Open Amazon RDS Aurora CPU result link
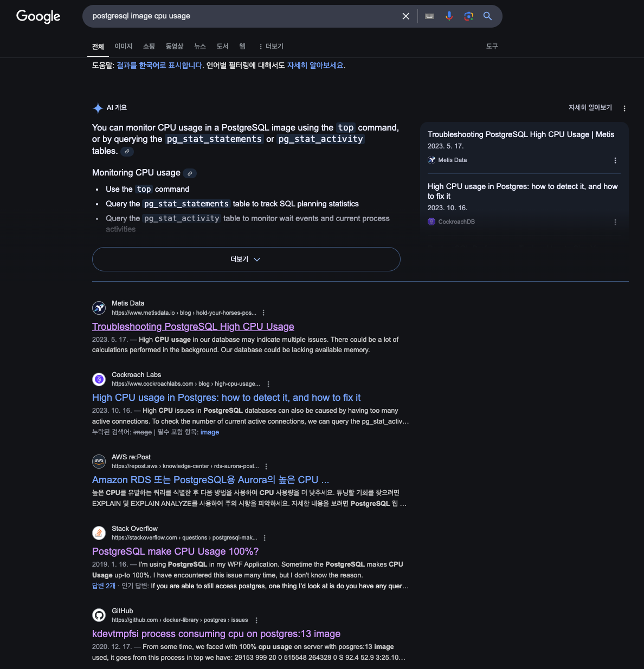Image resolution: width=644 pixels, height=669 pixels. 210,480
